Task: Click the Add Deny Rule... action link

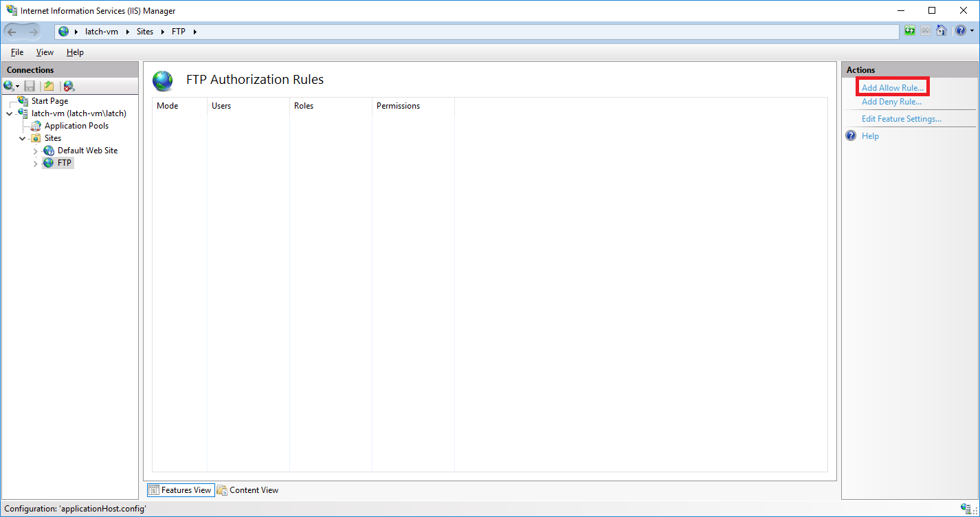Action: [x=891, y=102]
